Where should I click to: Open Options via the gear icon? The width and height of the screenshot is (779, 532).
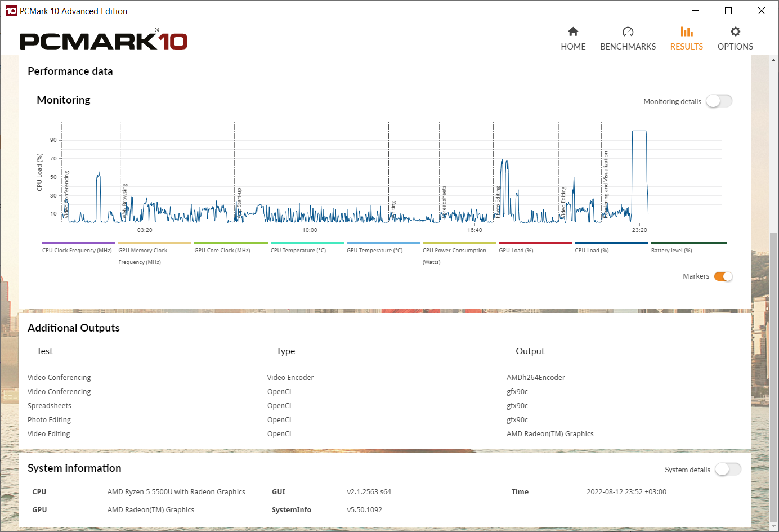735,32
